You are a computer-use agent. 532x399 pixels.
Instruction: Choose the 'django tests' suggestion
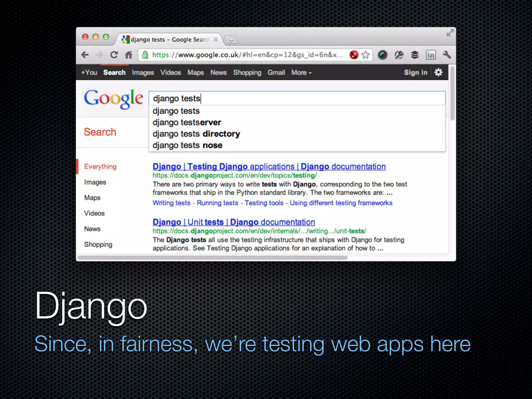click(x=297, y=111)
